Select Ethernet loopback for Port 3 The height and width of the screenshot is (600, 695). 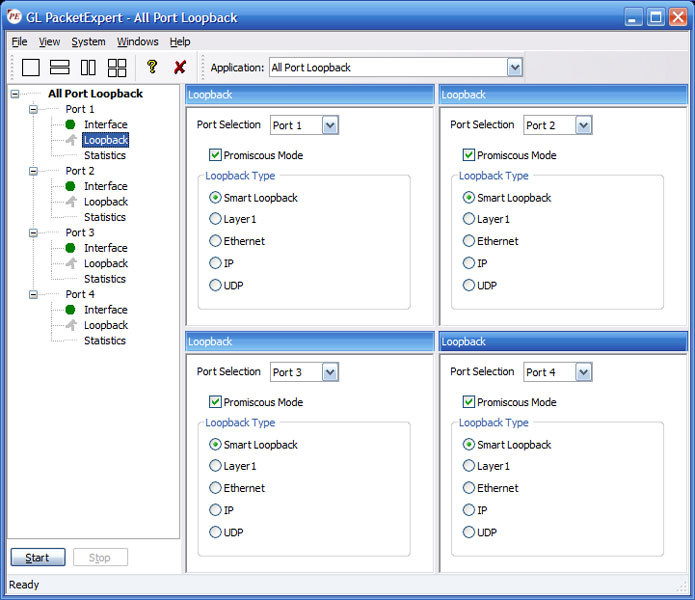click(215, 487)
